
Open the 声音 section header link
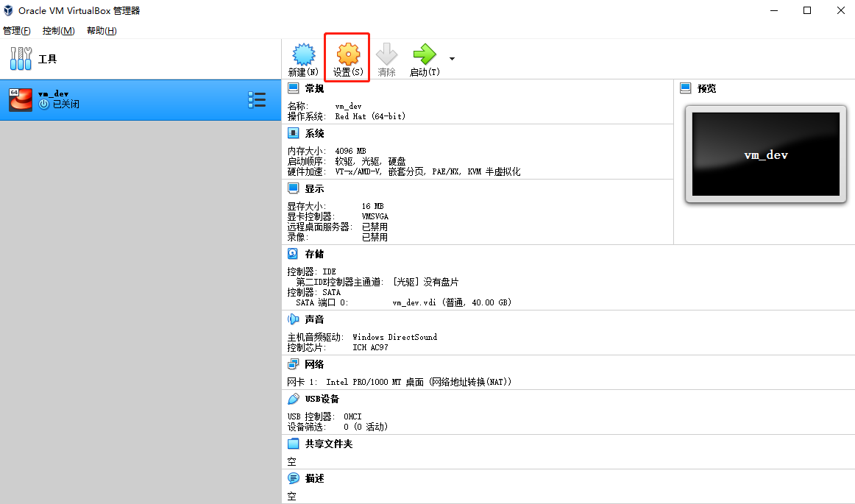315,319
